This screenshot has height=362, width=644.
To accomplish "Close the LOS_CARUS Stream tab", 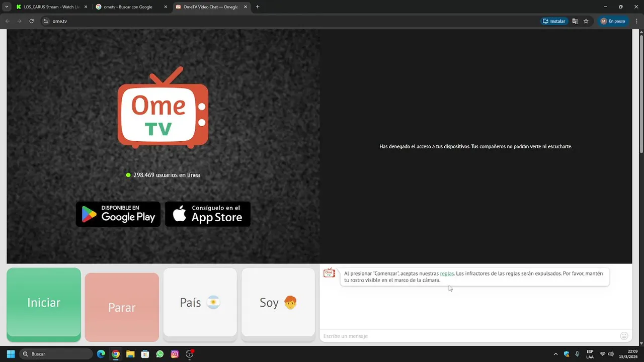I will click(86, 7).
